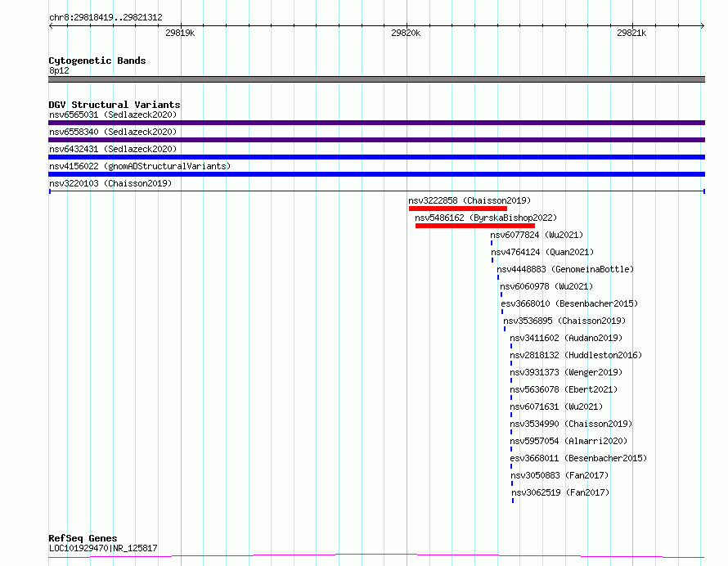Image resolution: width=728 pixels, height=566 pixels.
Task: Click the nsv6077824 (Wu2021) label
Action: tap(537, 235)
